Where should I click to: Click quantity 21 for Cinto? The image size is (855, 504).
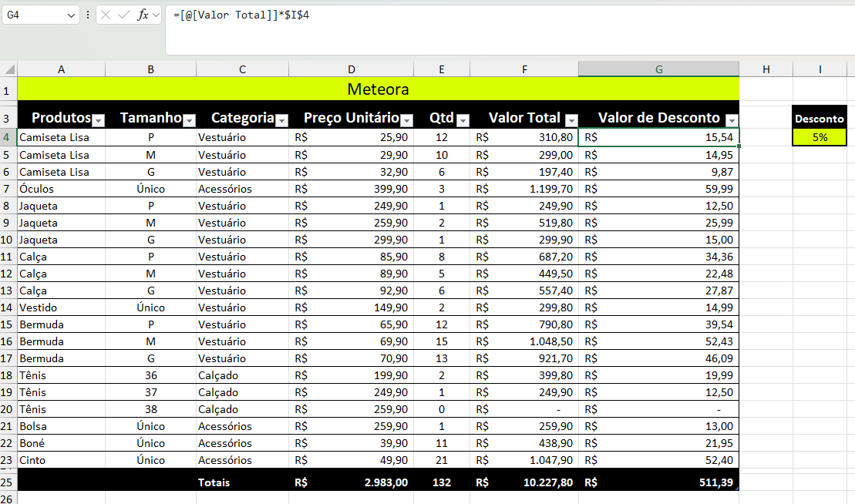442,460
